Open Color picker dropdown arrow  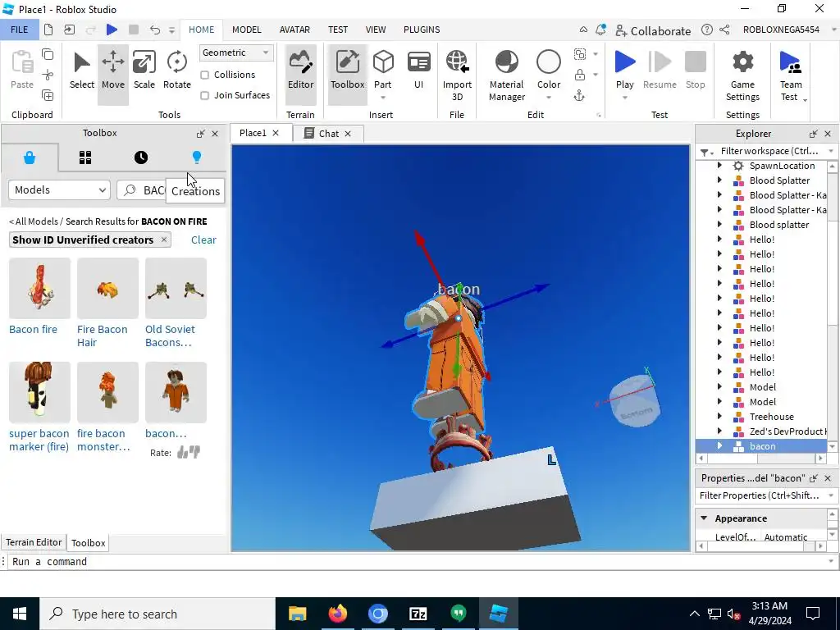point(549,98)
